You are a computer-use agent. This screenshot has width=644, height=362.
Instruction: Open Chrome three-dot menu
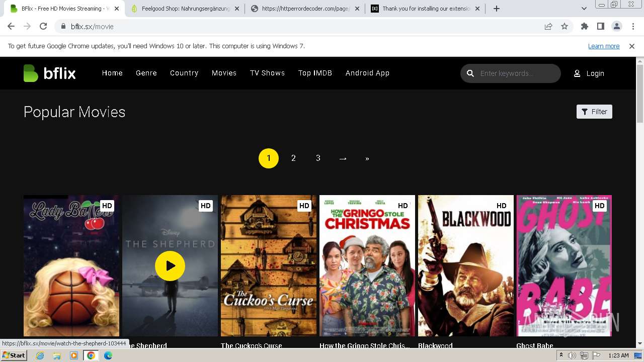click(632, 27)
